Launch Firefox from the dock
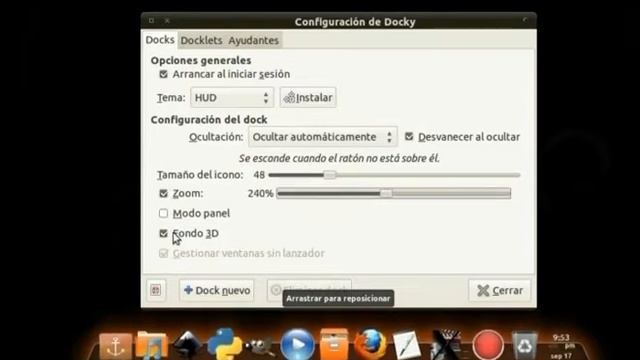 pyautogui.click(x=370, y=344)
